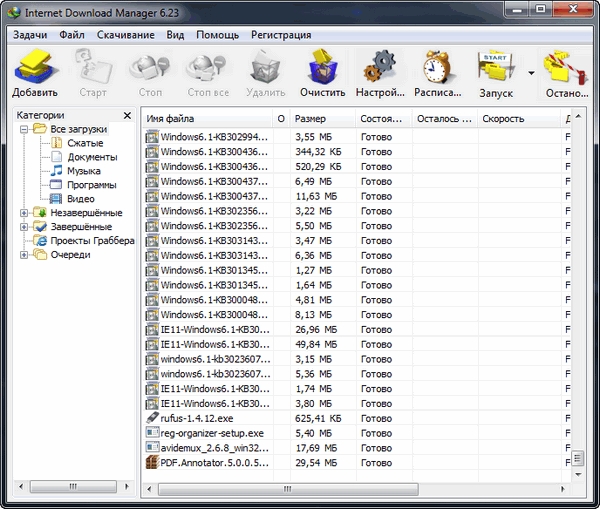Select the file sized 11,63 МБ
The image size is (600, 509).
(358, 196)
